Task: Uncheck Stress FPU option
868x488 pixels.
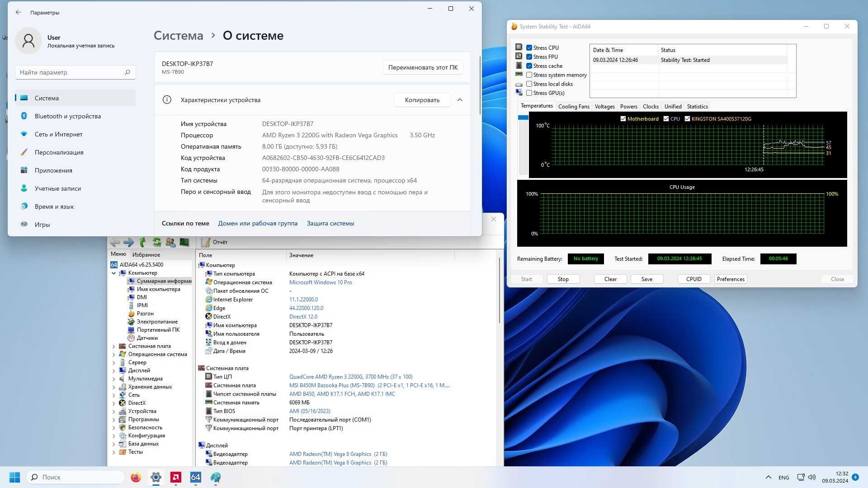Action: [529, 56]
